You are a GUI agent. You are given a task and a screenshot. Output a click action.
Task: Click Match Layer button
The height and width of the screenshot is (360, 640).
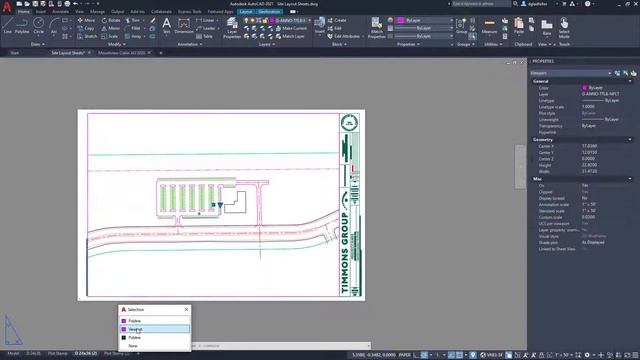290,36
